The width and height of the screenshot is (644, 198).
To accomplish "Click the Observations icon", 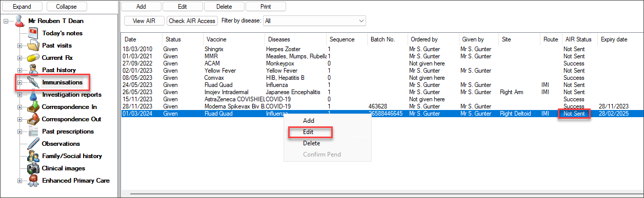I will point(33,144).
